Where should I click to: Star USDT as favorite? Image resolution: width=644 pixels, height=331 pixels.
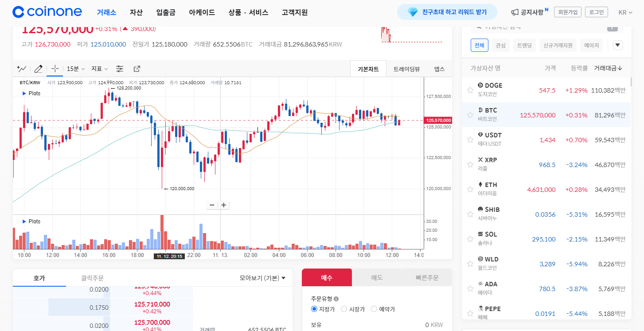point(470,140)
